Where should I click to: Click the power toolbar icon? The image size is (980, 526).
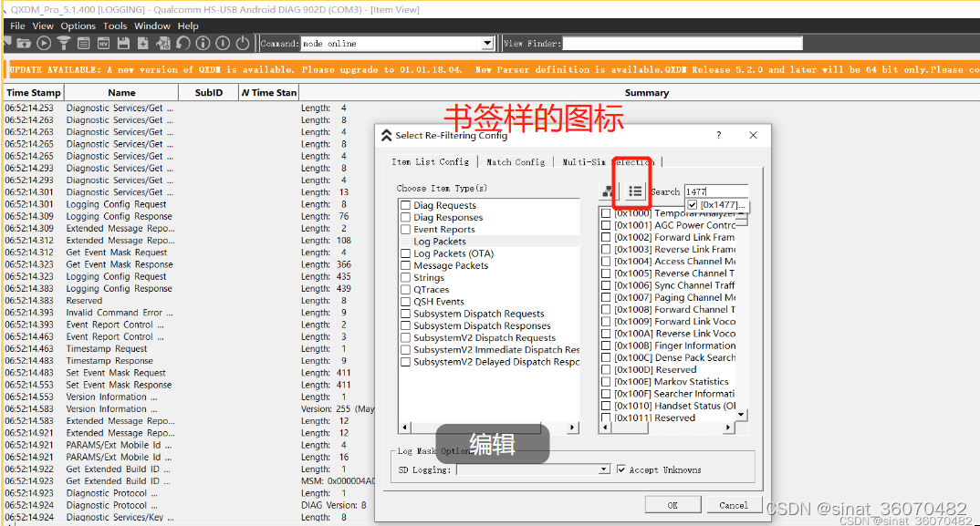coord(243,43)
